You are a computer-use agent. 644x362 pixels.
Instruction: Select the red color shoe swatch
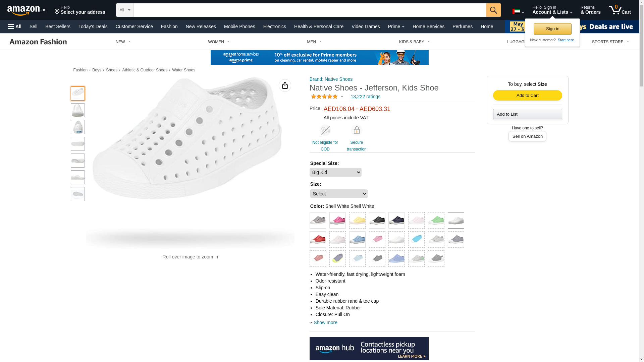tap(318, 240)
